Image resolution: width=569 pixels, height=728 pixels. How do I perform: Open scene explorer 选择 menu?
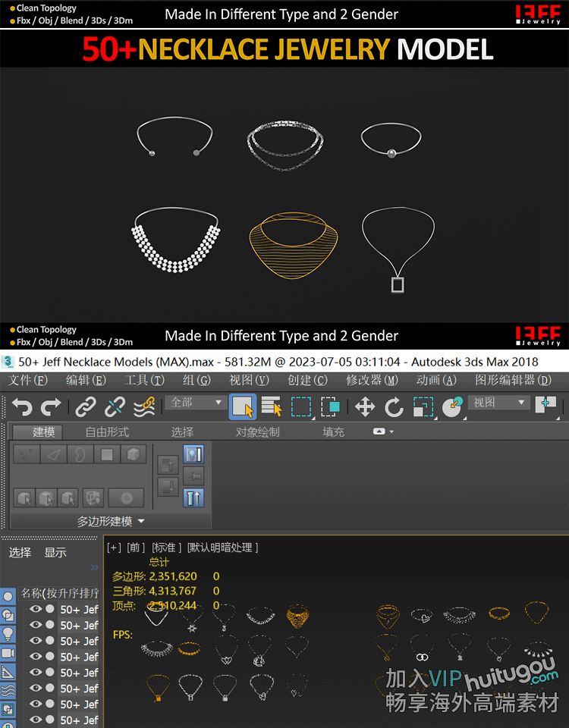tap(20, 553)
